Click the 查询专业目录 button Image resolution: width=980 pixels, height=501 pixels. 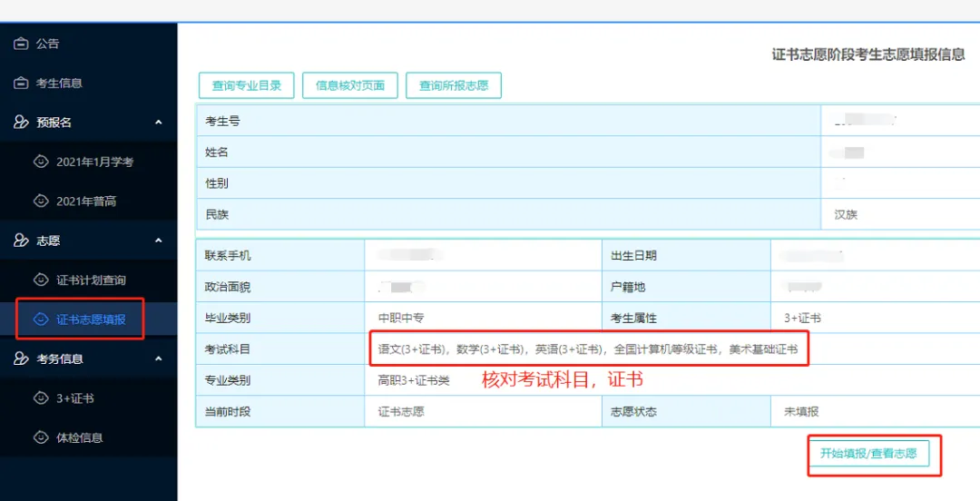246,85
